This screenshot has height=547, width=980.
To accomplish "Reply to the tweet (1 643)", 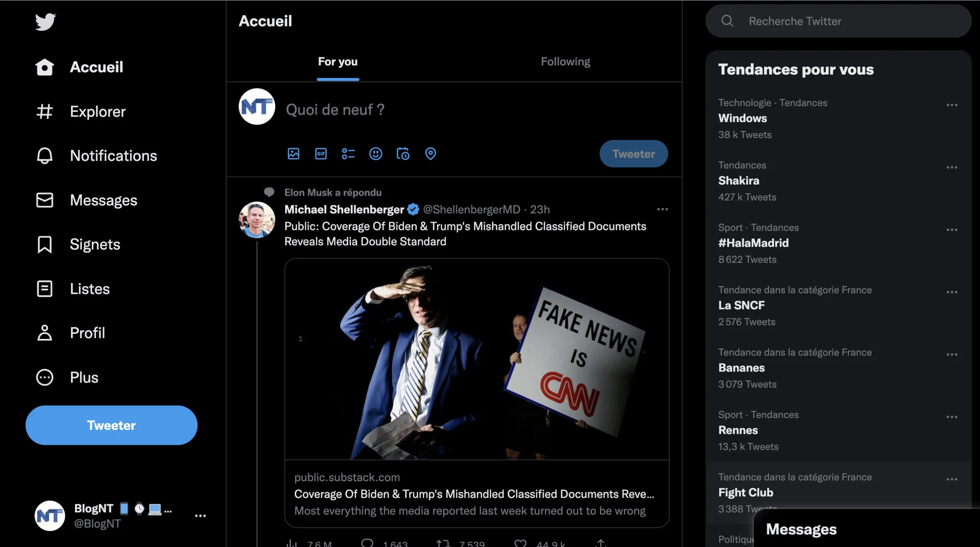I will (x=384, y=543).
